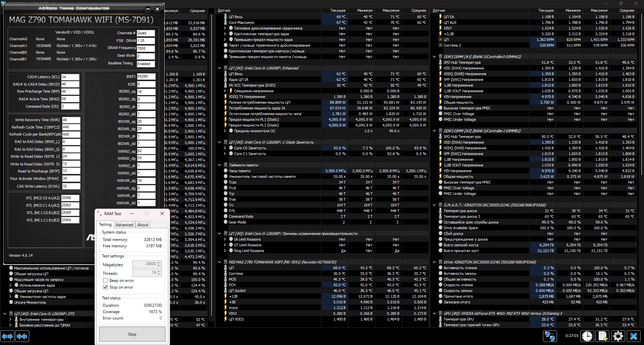Screen dimensions: 644x345
Task: Open remote monitoring via the networked computers icon
Action: [x=550, y=336]
